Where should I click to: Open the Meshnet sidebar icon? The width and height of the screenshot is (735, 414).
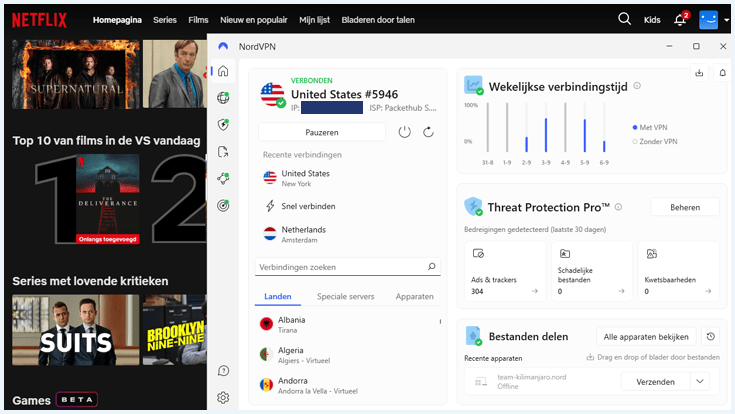(223, 179)
